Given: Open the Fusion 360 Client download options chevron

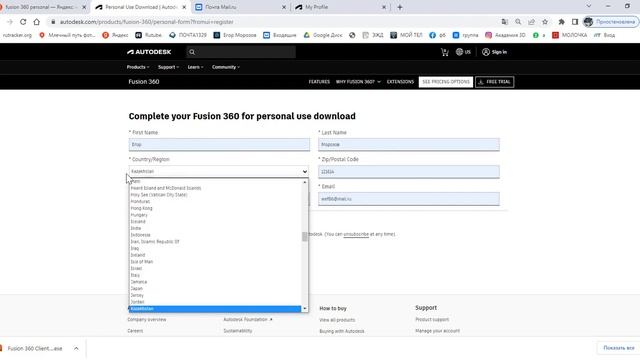Looking at the screenshot, I should (x=76, y=348).
